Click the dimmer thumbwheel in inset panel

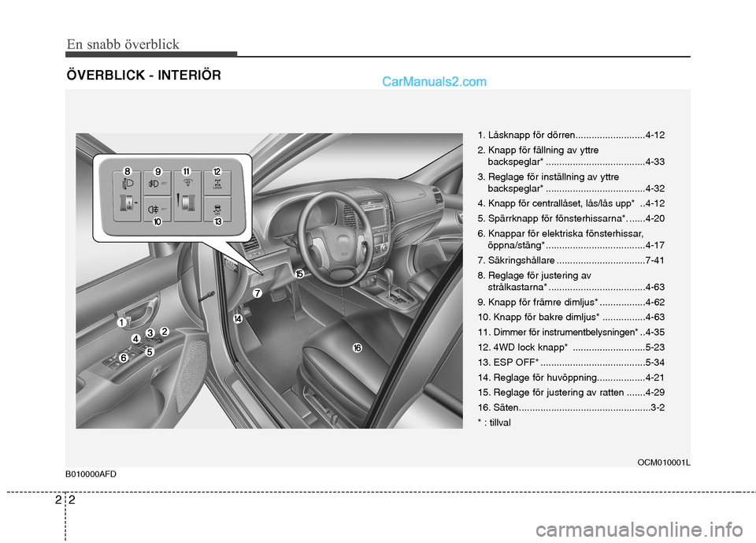point(188,203)
